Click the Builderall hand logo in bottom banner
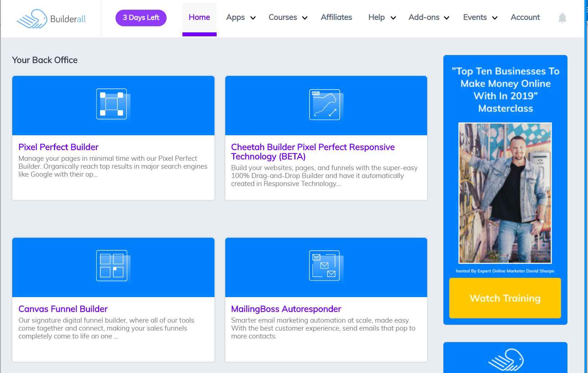Viewport: 588px width, 373px height. pyautogui.click(x=505, y=359)
